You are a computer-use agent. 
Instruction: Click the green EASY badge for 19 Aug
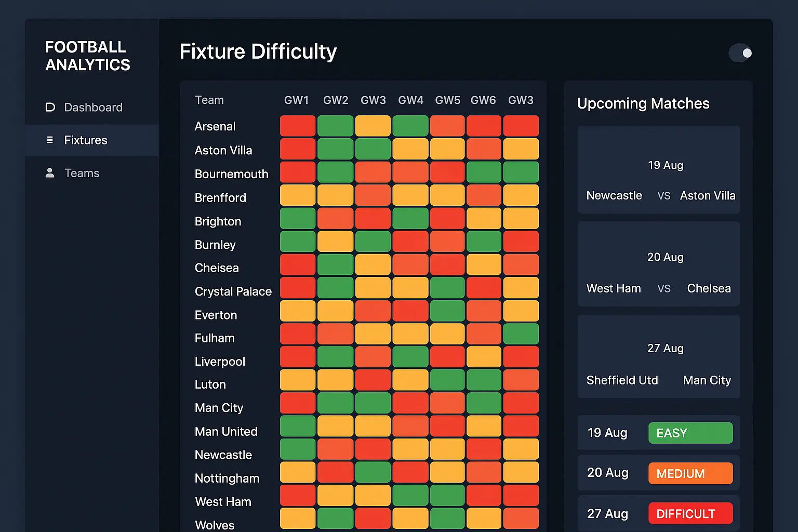click(690, 433)
